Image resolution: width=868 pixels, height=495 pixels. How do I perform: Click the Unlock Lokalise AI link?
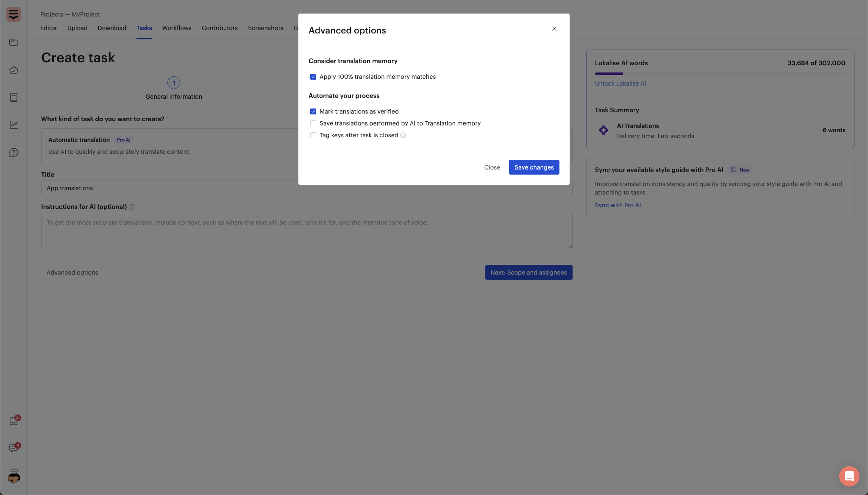(x=620, y=83)
